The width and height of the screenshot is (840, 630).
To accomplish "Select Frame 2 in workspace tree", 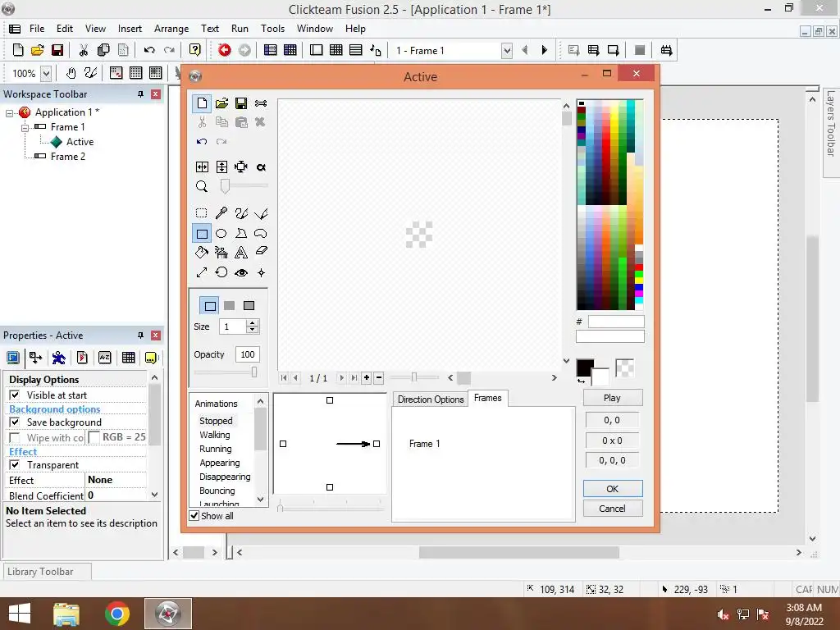I will click(67, 157).
